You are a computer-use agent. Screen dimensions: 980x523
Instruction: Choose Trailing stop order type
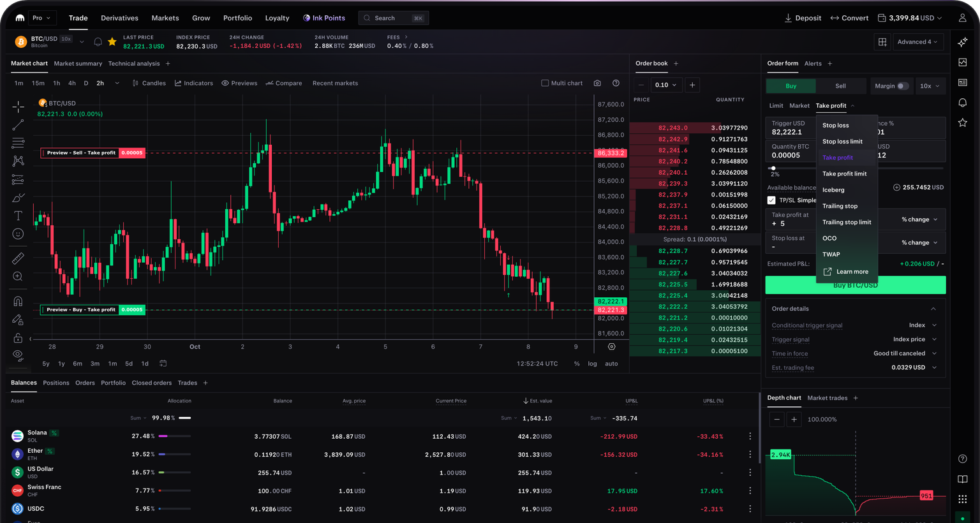840,206
